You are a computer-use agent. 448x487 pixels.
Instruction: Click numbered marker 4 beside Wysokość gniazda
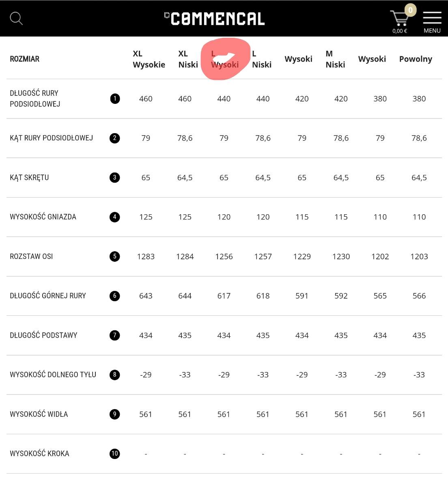coord(115,217)
